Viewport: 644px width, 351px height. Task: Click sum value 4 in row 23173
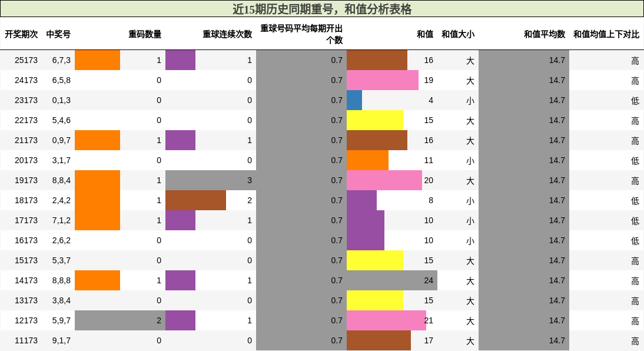click(431, 100)
